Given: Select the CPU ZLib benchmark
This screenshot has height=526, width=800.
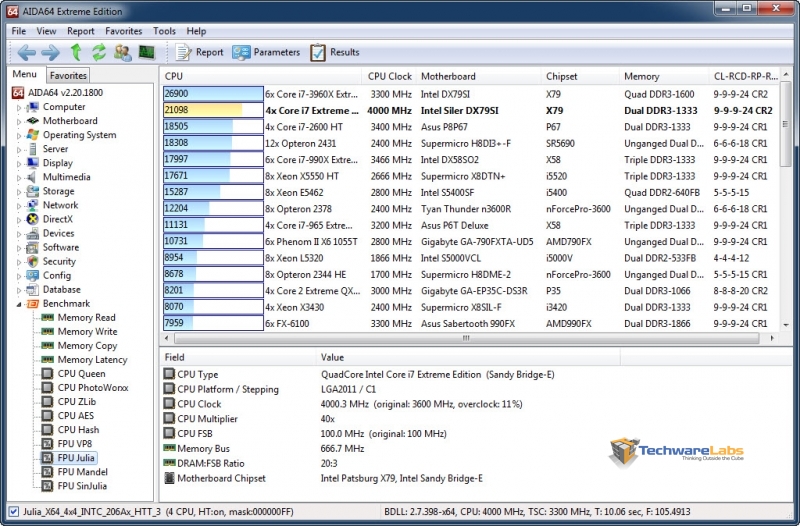Looking at the screenshot, I should pos(69,402).
